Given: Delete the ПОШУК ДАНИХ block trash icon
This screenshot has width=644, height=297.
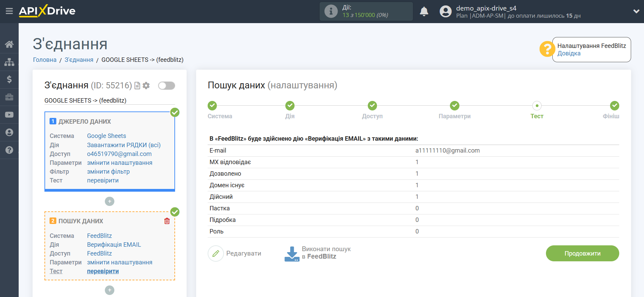Looking at the screenshot, I should tap(167, 221).
